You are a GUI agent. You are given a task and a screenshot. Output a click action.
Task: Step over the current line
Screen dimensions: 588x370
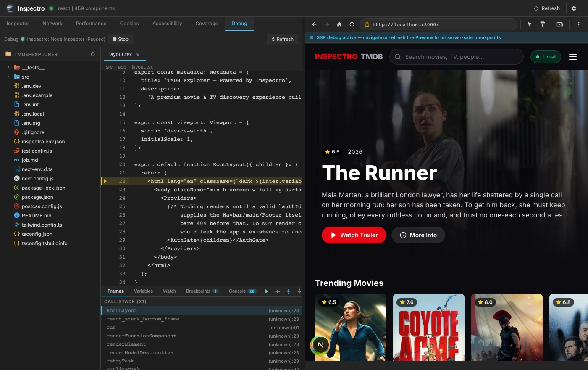click(278, 291)
